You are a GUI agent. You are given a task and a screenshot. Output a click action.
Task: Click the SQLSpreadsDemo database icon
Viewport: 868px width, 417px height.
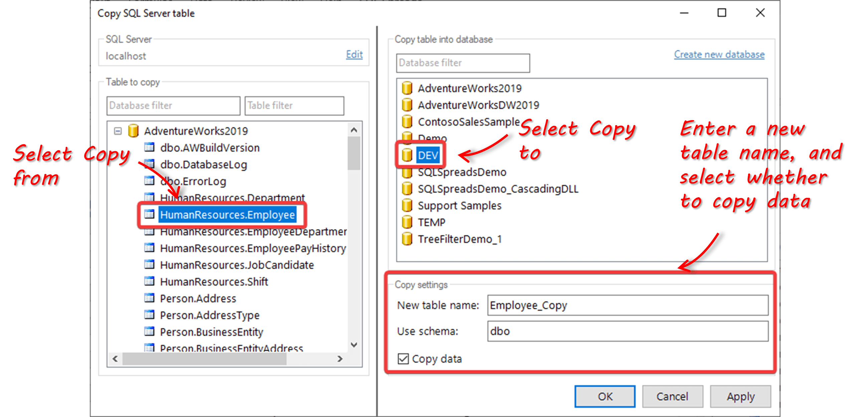pos(407,172)
